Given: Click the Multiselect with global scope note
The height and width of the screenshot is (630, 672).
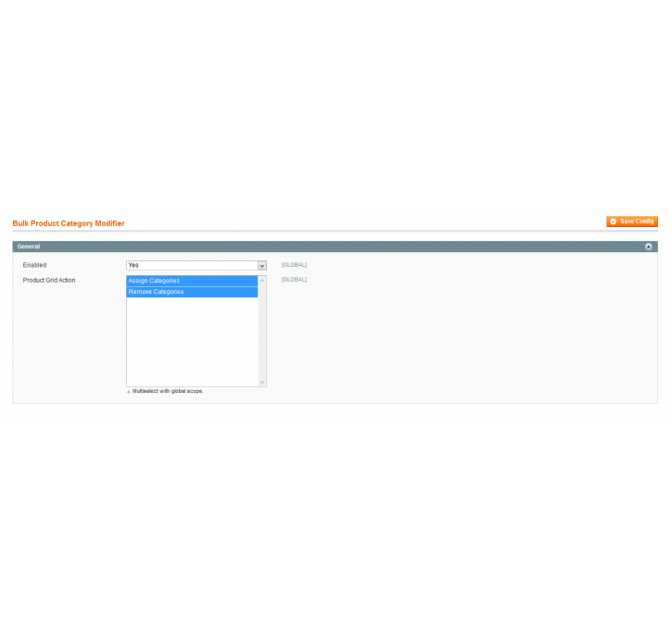Looking at the screenshot, I should coord(168,391).
